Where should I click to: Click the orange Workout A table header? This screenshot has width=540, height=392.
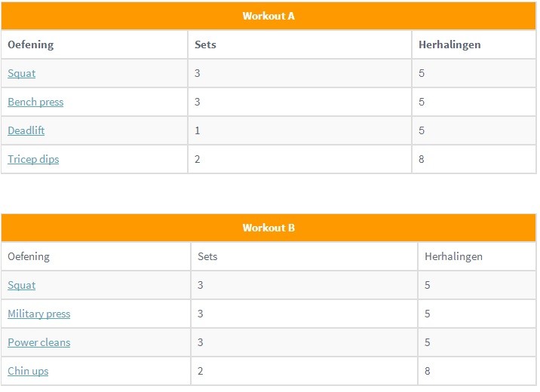point(268,16)
